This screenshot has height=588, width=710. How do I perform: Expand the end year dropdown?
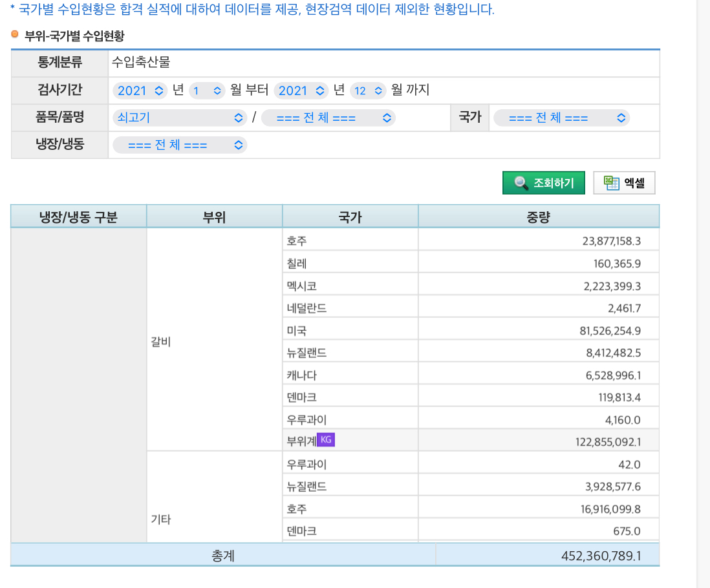coord(301,90)
